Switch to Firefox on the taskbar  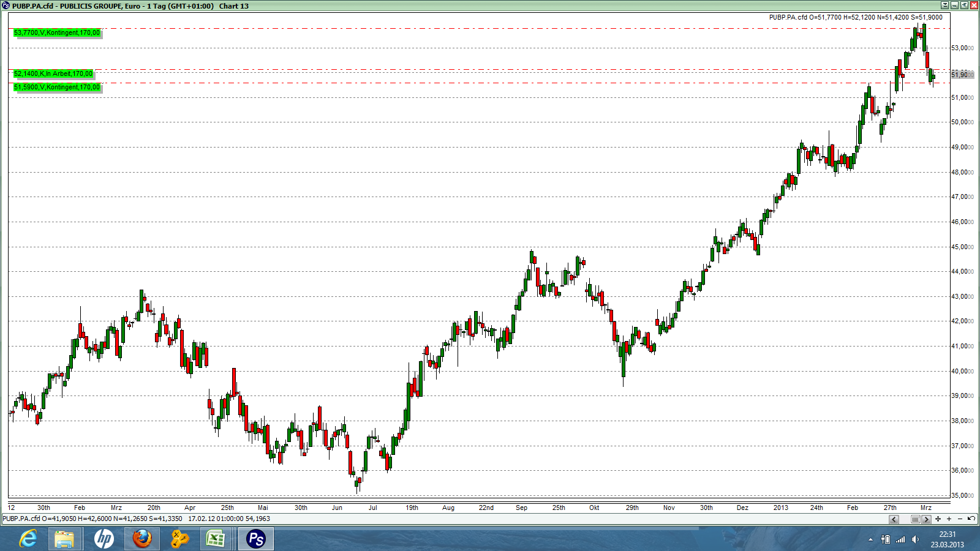click(142, 539)
